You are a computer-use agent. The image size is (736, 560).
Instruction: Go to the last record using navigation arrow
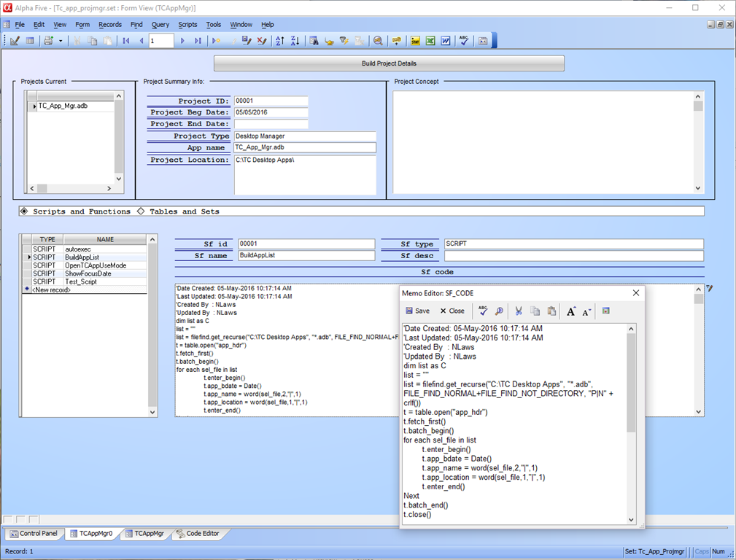pyautogui.click(x=198, y=41)
